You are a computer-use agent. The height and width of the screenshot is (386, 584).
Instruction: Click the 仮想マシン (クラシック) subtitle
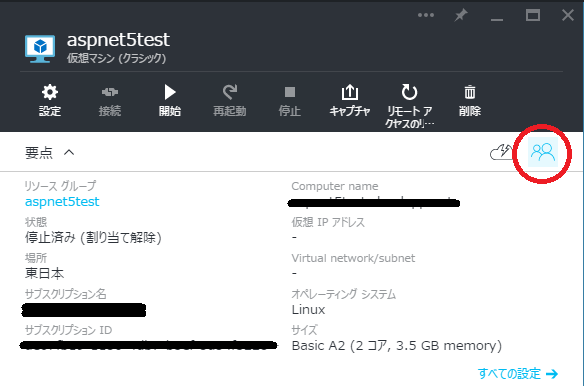point(117,58)
